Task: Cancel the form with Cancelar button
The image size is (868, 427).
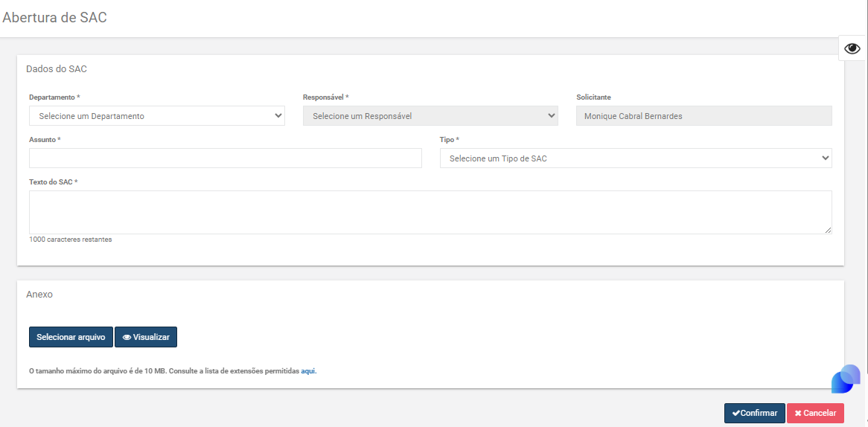Action: pyautogui.click(x=815, y=413)
